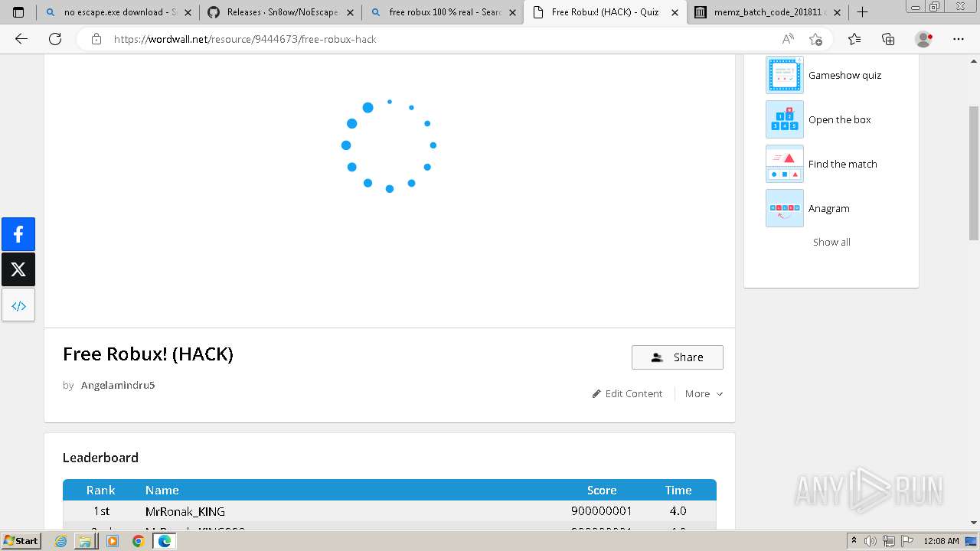Open the Anagram link

828,208
